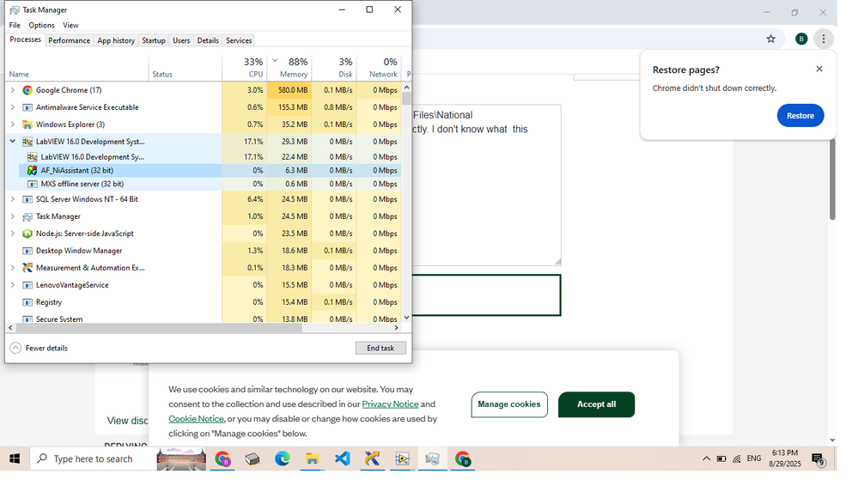Switch to the App history tab
858x504 pixels.
point(116,40)
